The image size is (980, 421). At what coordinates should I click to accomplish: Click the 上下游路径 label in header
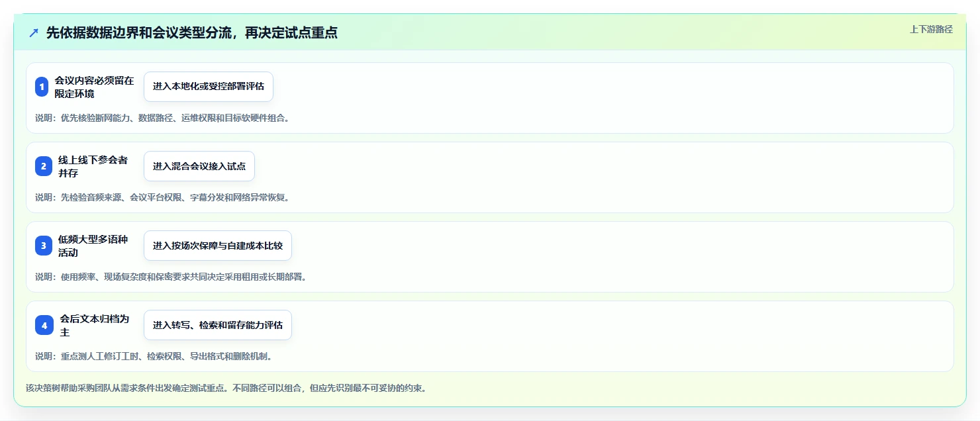[x=931, y=29]
